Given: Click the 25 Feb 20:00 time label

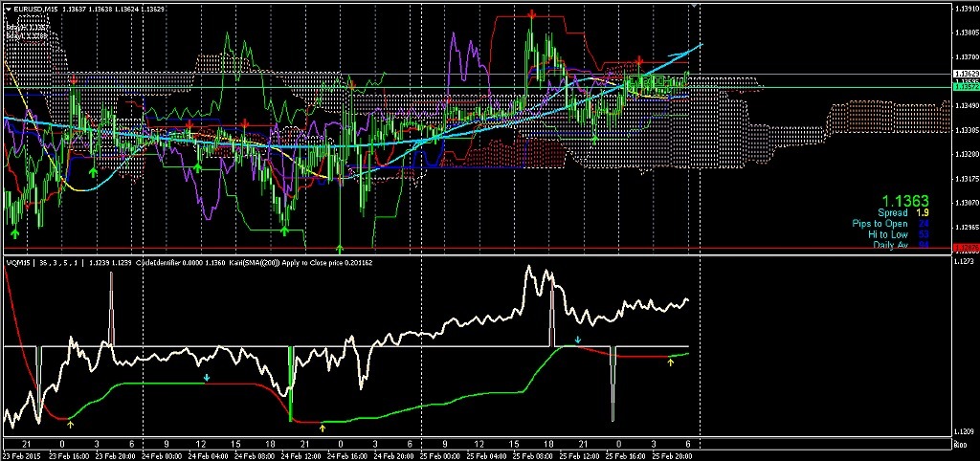Looking at the screenshot, I should 673,455.
